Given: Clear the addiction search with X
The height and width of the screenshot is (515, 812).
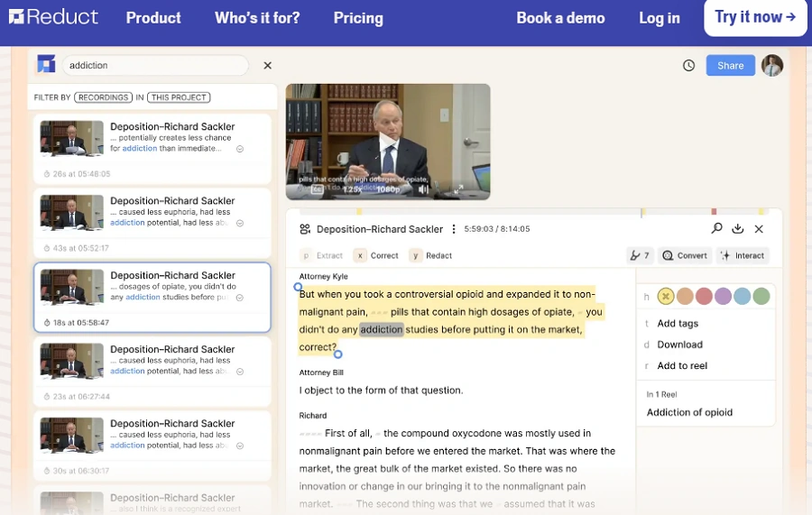Looking at the screenshot, I should 267,66.
